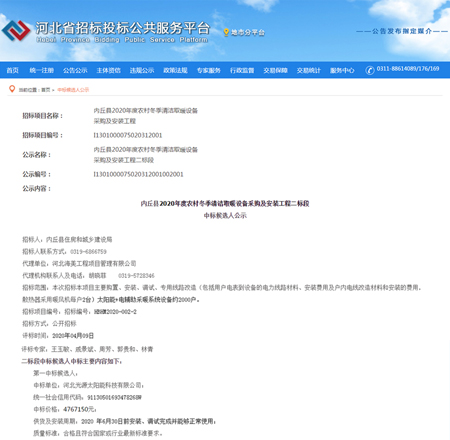
Task: Open the 统一注册 menu item
Action: click(42, 70)
